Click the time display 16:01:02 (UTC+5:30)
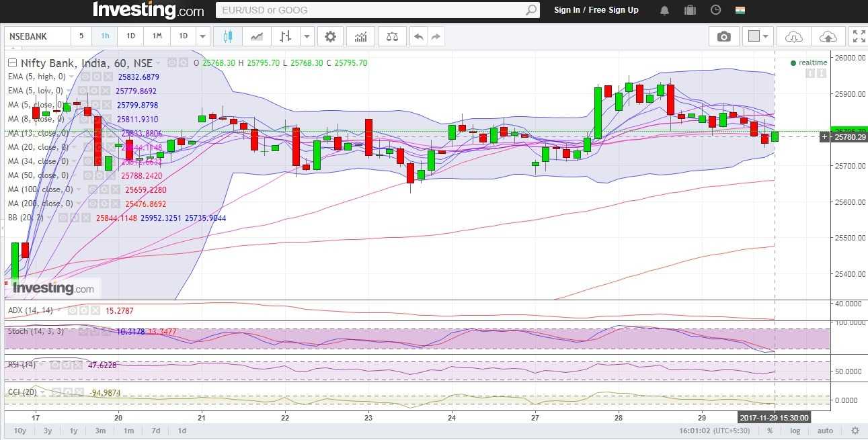868x440 pixels. 716,431
